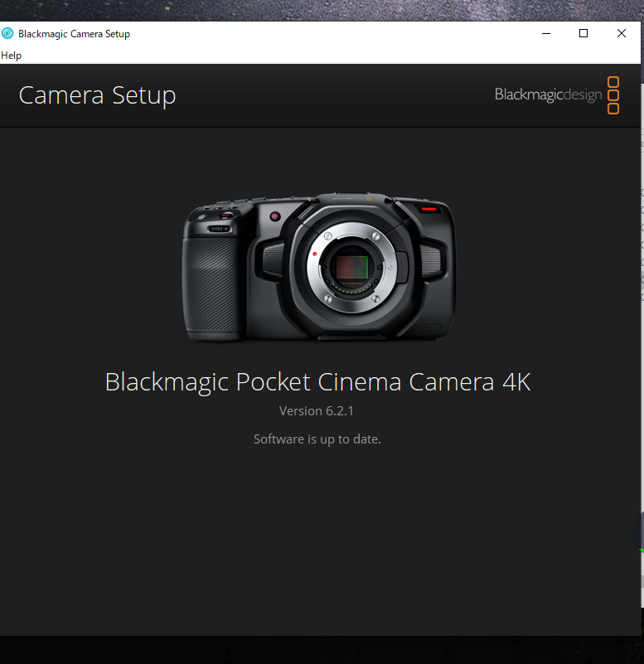This screenshot has width=644, height=664.
Task: Maximize the Camera Setup window
Action: (583, 34)
